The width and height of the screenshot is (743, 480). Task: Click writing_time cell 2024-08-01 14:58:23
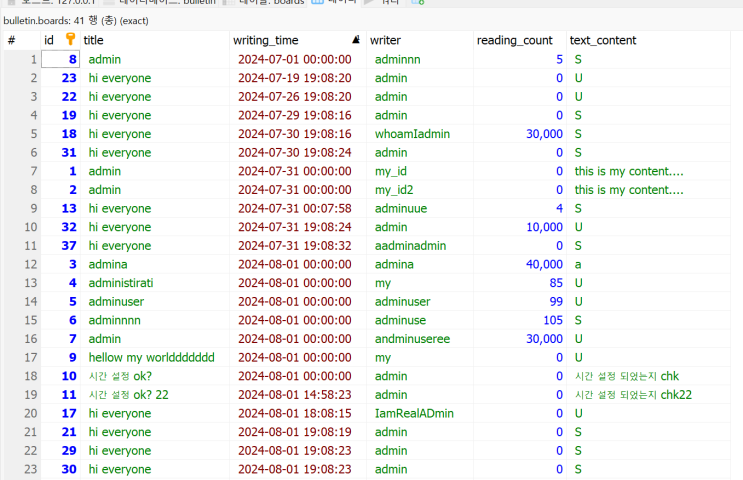click(x=298, y=395)
